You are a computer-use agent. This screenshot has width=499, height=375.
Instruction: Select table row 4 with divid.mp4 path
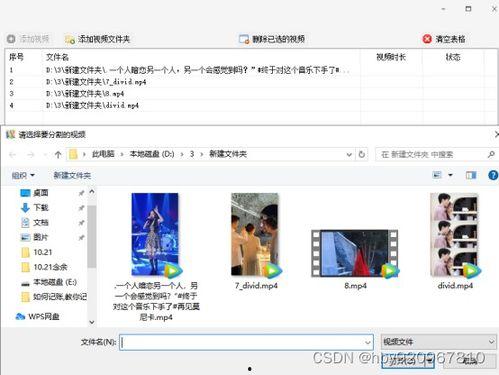[250, 105]
